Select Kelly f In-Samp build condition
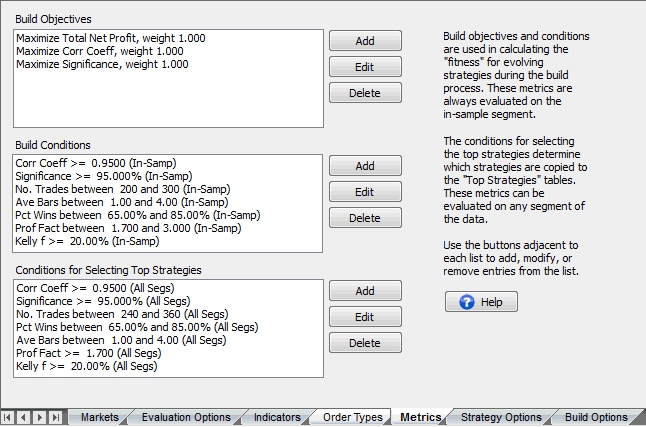 pos(87,241)
